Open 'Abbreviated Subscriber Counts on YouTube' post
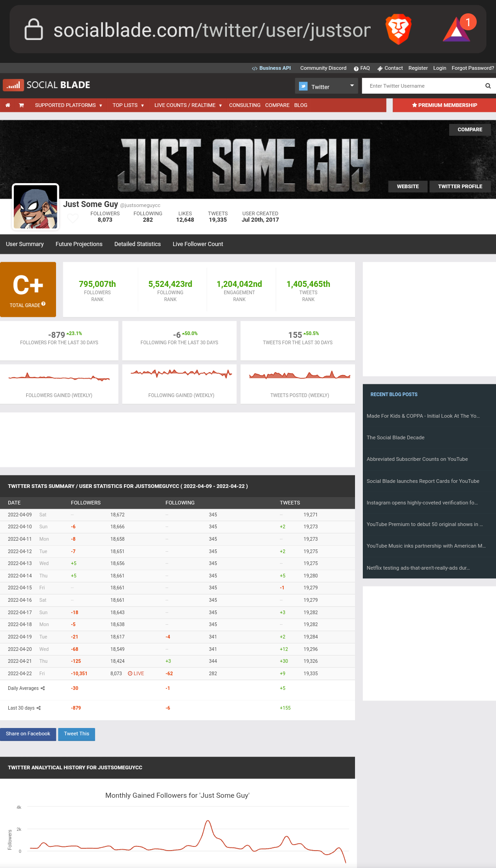Screen dimensions: 496x868 point(417,459)
